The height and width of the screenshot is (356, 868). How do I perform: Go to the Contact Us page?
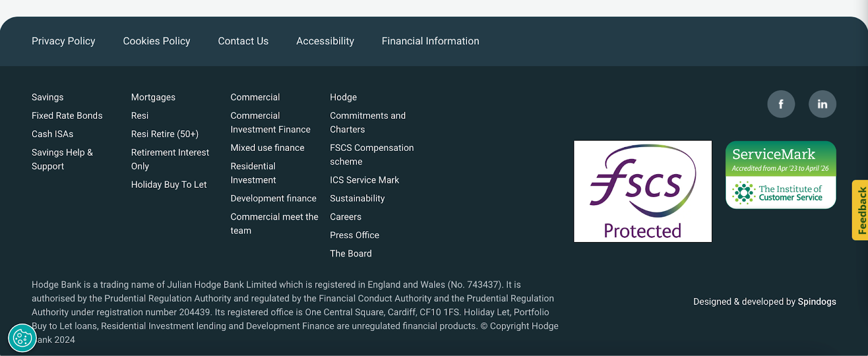pos(243,41)
